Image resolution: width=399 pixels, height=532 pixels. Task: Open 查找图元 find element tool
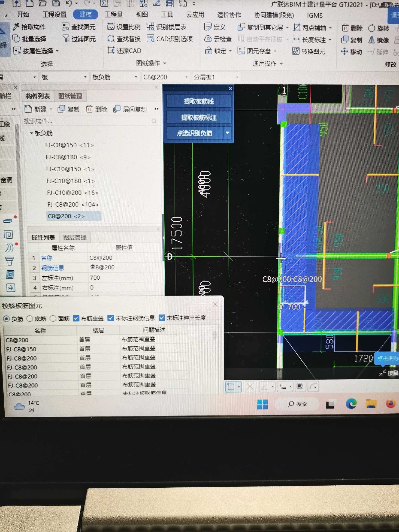tap(79, 27)
